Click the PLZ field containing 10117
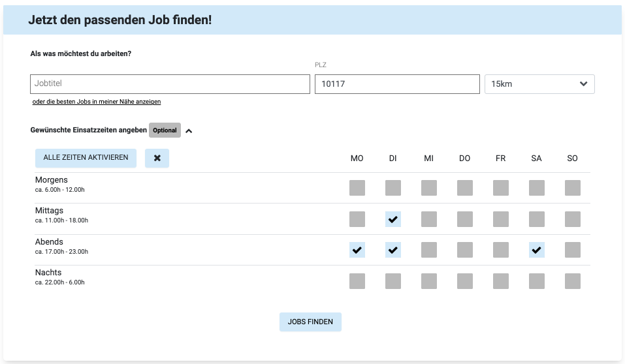This screenshot has height=364, width=625. click(397, 84)
